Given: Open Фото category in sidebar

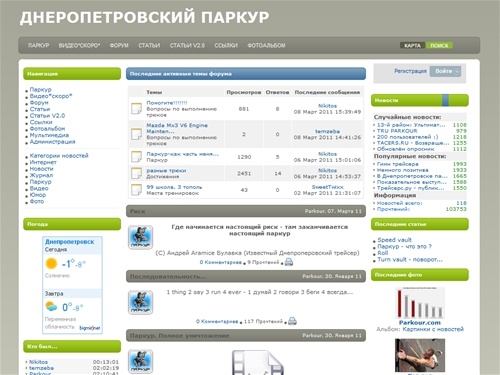Looking at the screenshot, I should [x=37, y=202].
